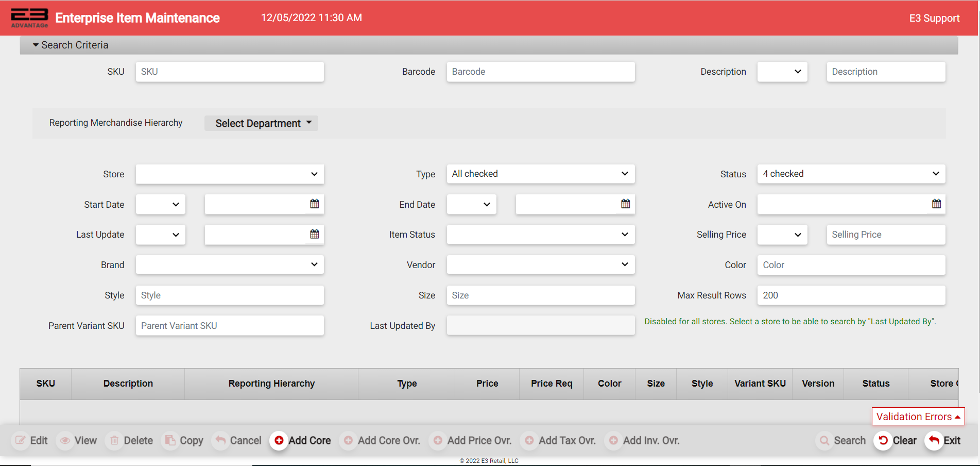980x466 pixels.
Task: Focus the Max Result Rows field
Action: [x=851, y=295]
